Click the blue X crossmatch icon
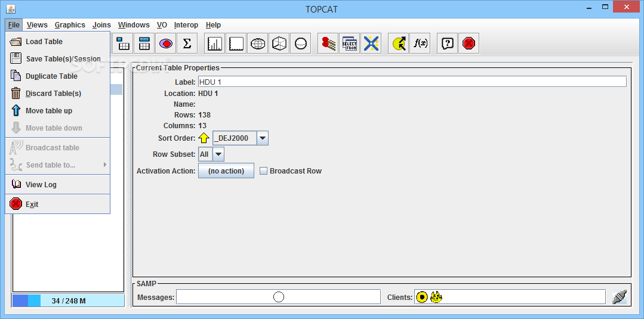This screenshot has height=319, width=644. coord(371,43)
